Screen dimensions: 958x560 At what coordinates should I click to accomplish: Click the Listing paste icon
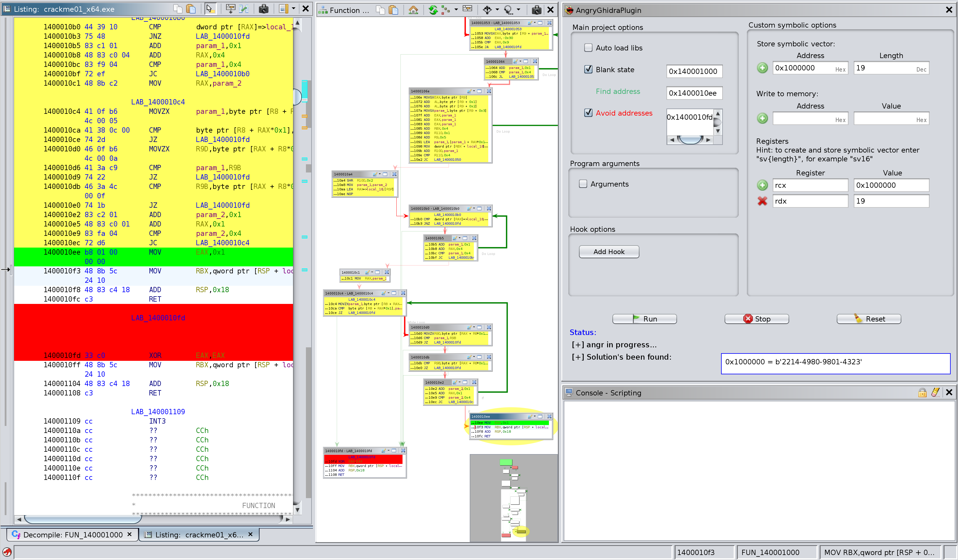point(191,9)
